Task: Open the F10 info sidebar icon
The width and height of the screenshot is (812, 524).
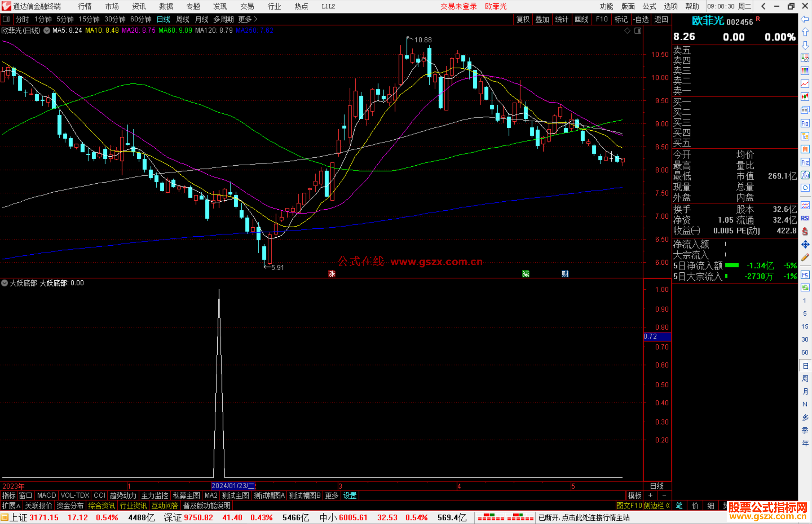Action: pyautogui.click(x=805, y=123)
